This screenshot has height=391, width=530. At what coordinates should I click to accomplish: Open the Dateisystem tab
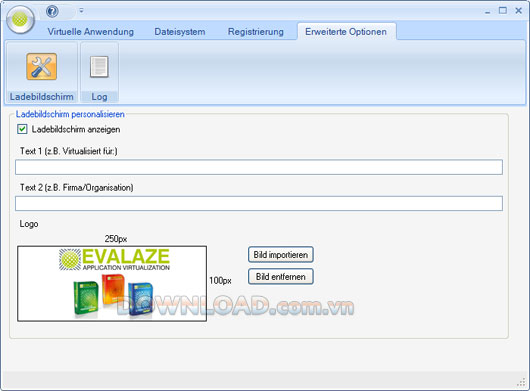coord(180,32)
